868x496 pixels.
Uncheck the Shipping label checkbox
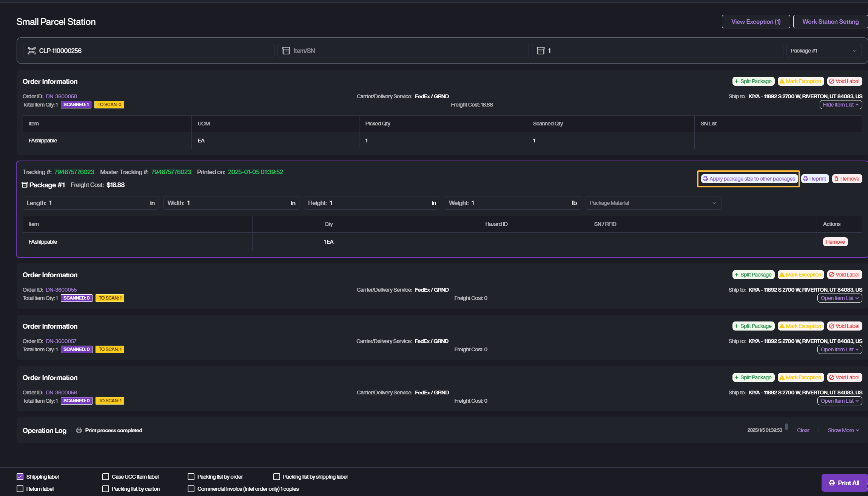point(20,477)
